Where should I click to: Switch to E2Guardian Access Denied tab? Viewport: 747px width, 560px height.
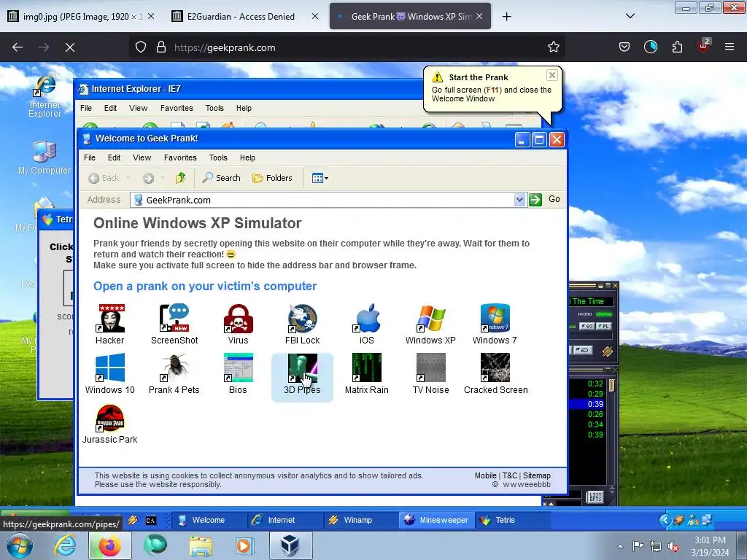(245, 16)
